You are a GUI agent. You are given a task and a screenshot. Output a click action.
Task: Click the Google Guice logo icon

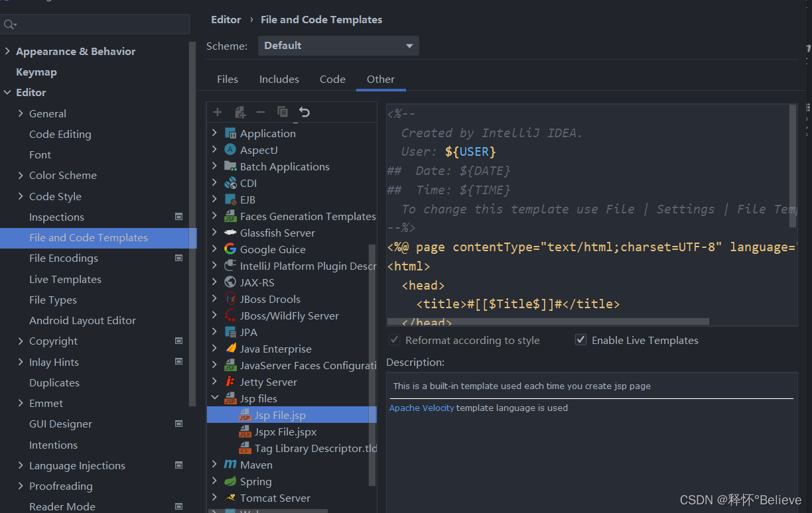point(230,249)
